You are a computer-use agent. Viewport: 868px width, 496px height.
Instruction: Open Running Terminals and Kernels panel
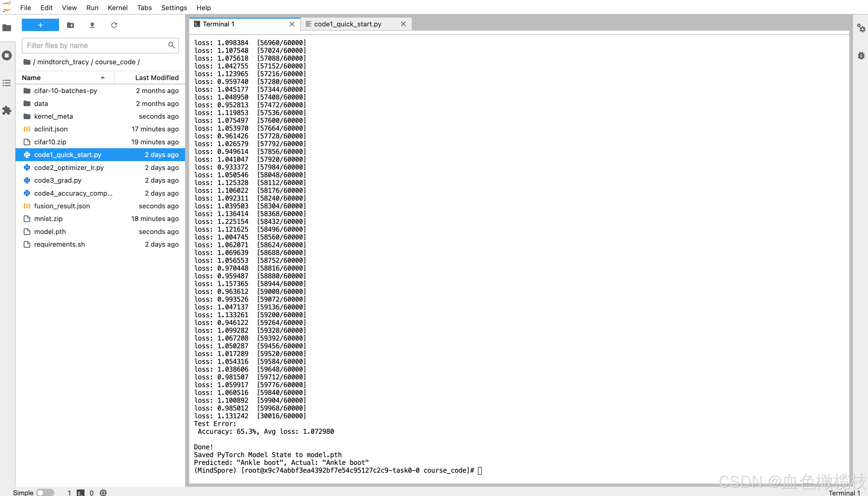[x=7, y=55]
